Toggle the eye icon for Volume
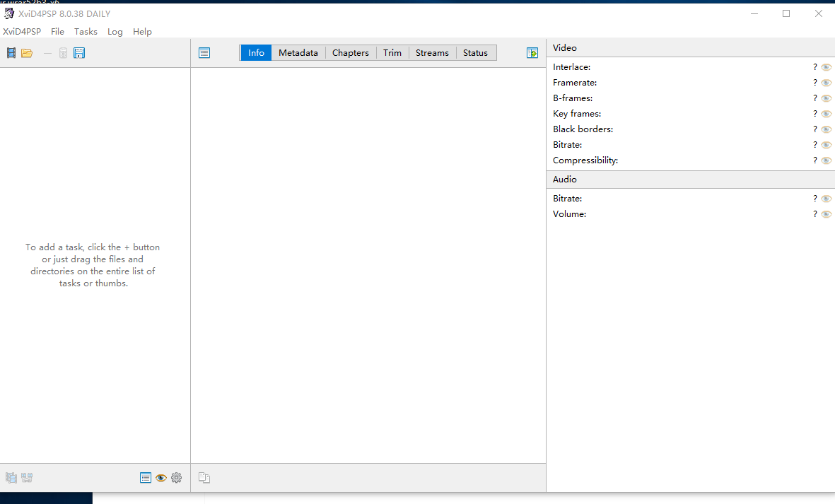 pyautogui.click(x=827, y=214)
